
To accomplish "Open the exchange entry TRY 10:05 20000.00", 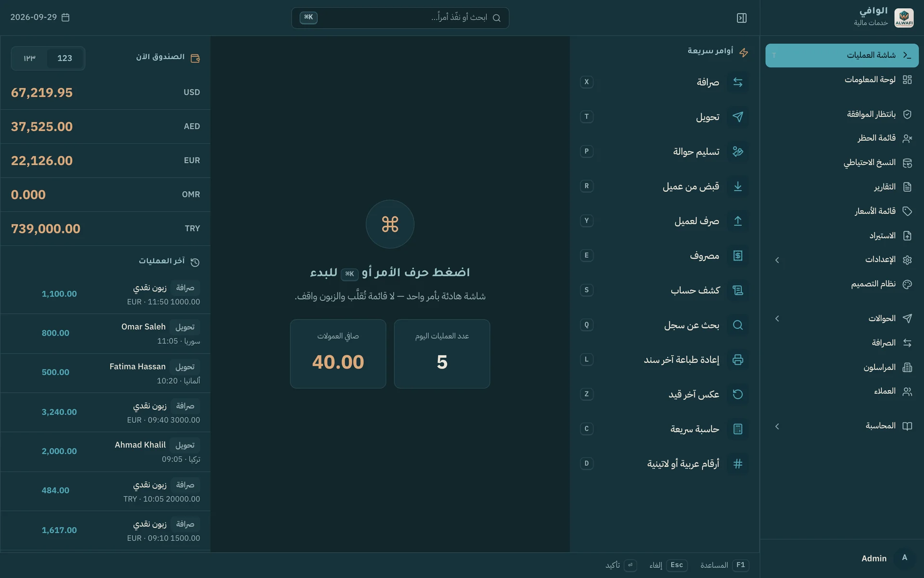I will point(105,491).
